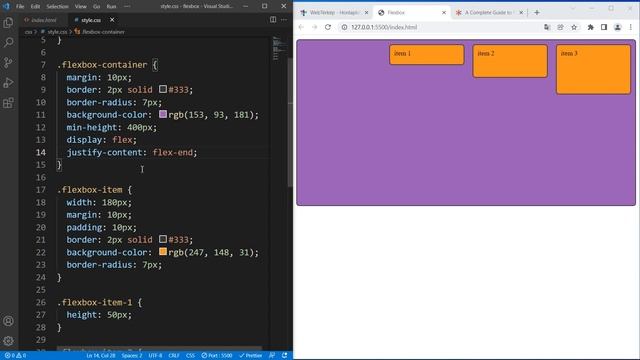Open notifications bell in status bar
The image size is (640, 360).
pos(284,356)
